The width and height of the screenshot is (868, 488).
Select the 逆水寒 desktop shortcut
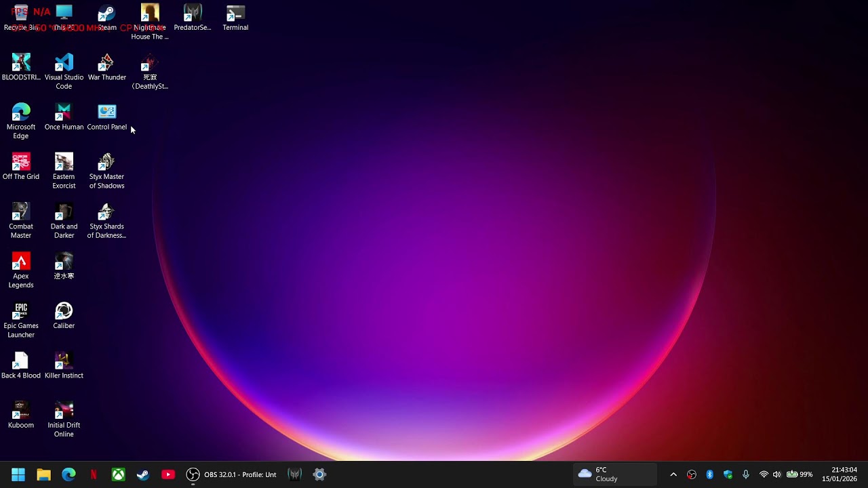[x=64, y=266]
